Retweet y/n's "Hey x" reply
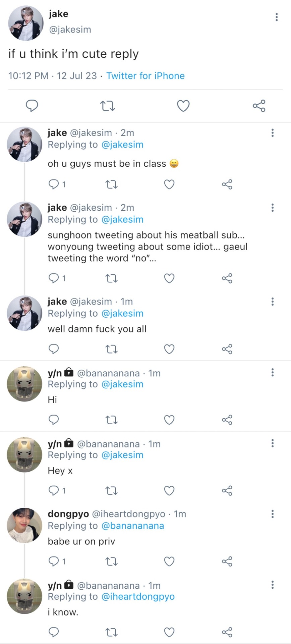The height and width of the screenshot is (644, 291). pyautogui.click(x=111, y=491)
